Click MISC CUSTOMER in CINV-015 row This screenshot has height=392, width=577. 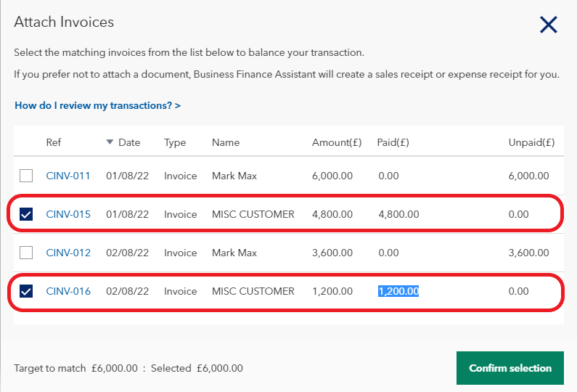pos(253,214)
